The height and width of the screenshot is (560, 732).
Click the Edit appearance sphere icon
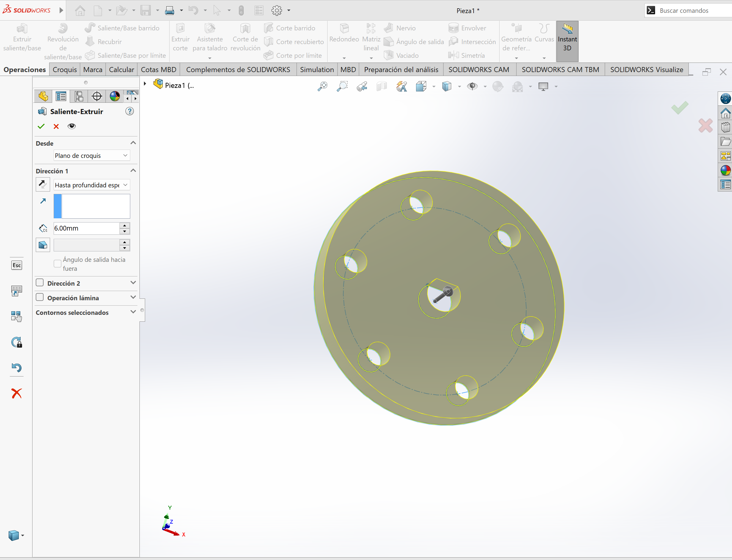(x=497, y=86)
